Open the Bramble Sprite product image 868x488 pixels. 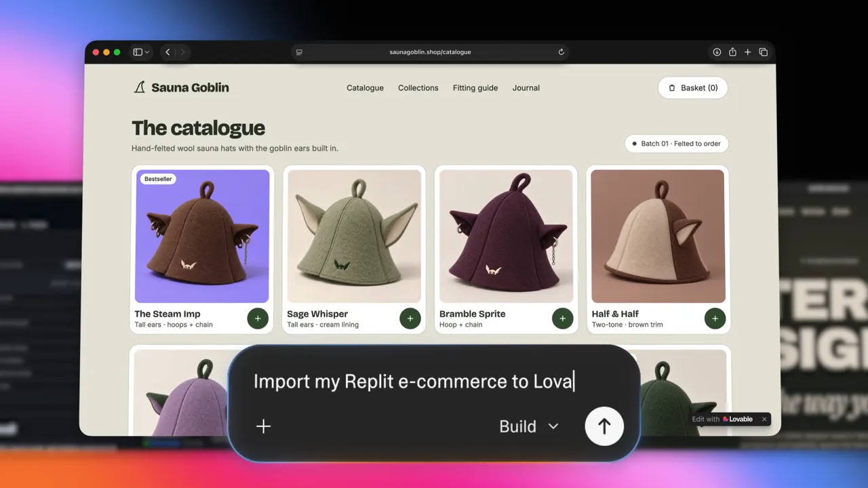[506, 236]
